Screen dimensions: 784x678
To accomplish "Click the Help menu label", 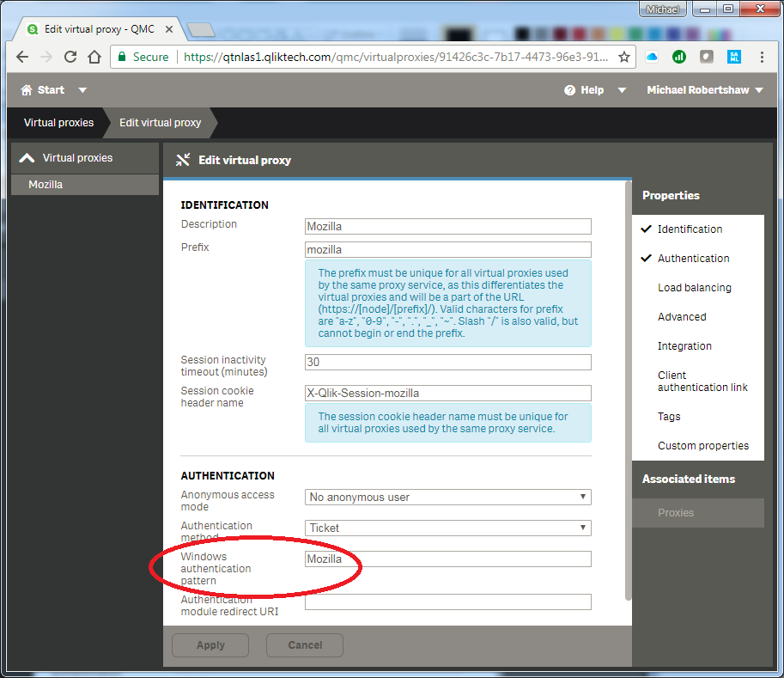I will click(x=592, y=90).
